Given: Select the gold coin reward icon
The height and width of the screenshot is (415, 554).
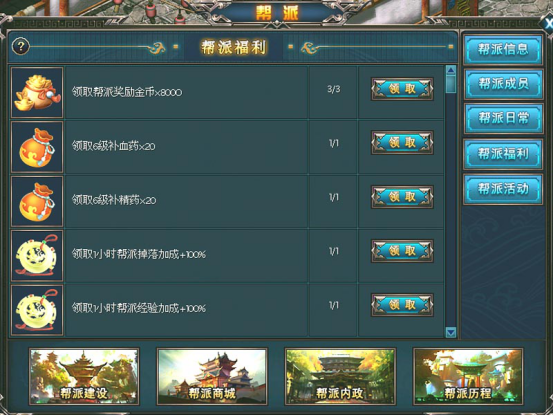Looking at the screenshot, I should pyautogui.click(x=37, y=93).
